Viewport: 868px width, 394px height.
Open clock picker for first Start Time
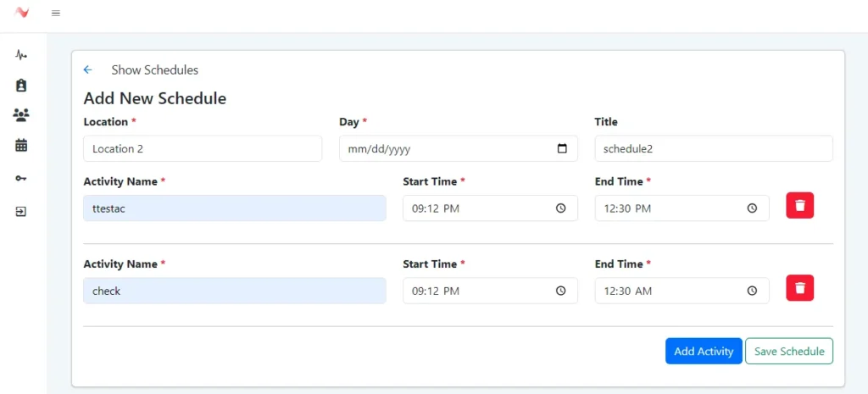point(560,208)
